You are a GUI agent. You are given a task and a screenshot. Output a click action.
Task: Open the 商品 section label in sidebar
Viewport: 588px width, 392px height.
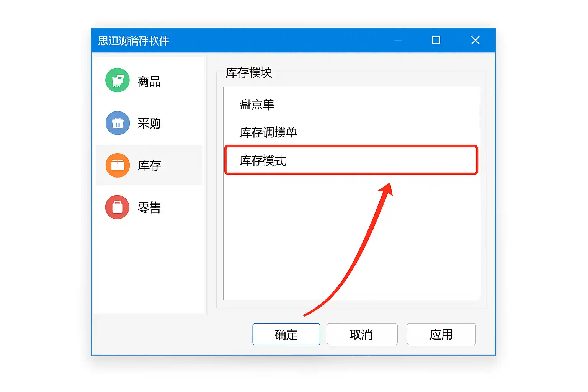(149, 81)
